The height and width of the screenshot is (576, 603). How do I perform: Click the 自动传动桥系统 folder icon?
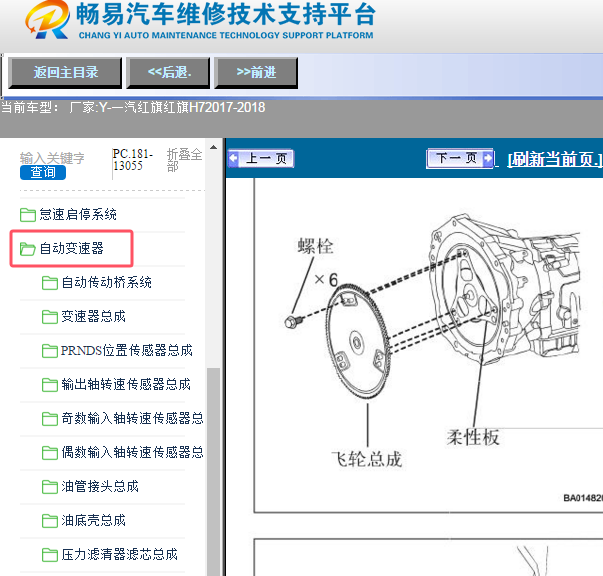(50, 283)
